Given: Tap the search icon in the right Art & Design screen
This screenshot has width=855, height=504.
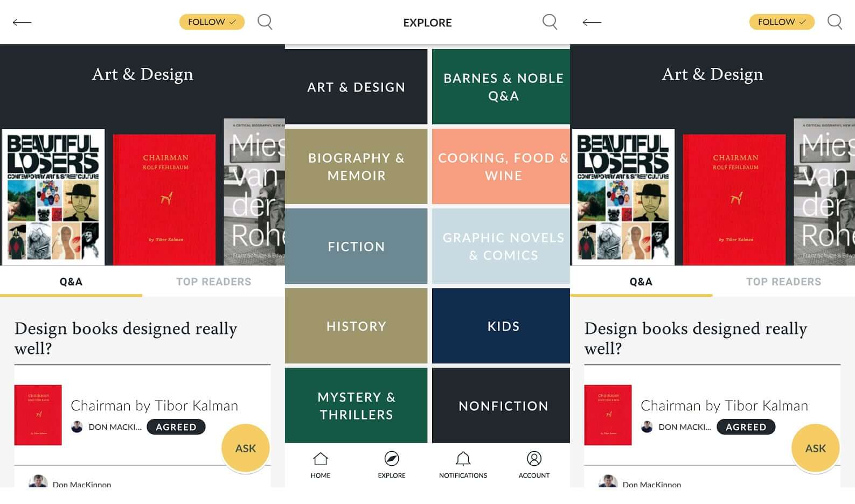Looking at the screenshot, I should click(835, 22).
